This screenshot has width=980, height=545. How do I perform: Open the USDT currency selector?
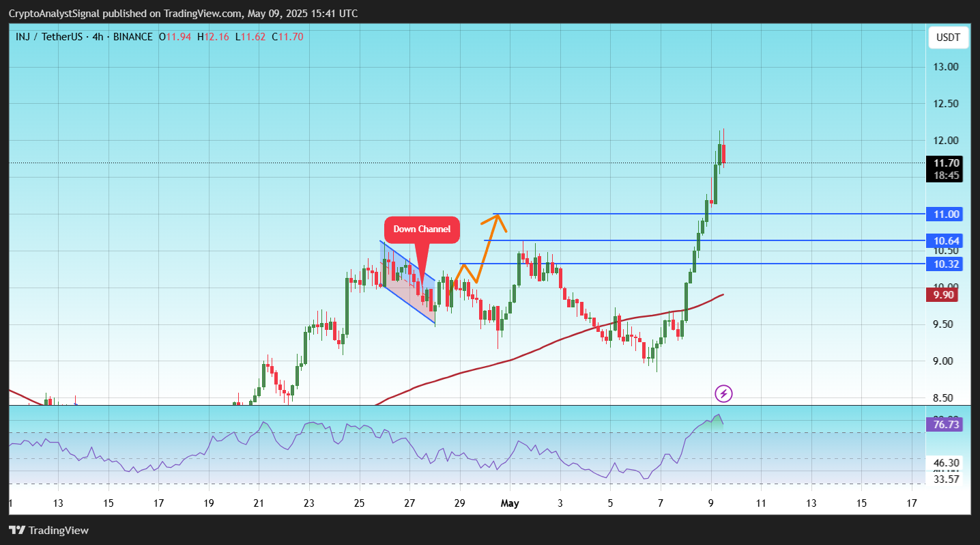(x=948, y=37)
